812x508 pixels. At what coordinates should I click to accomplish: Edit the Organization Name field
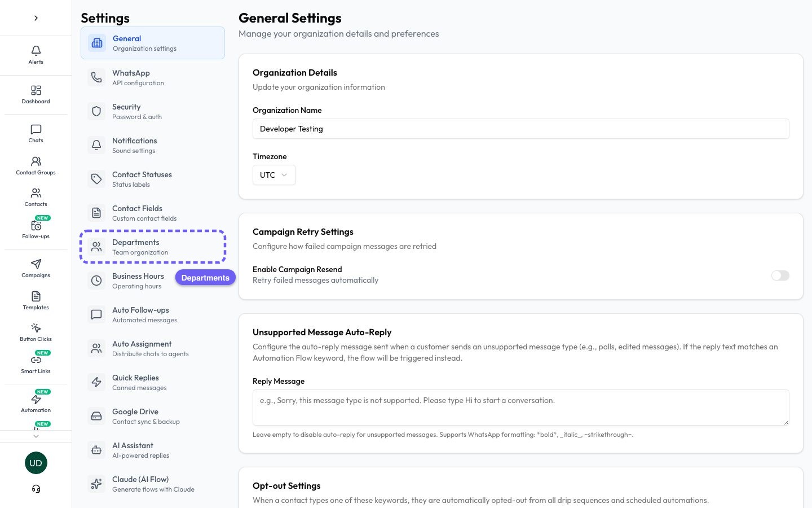click(520, 129)
